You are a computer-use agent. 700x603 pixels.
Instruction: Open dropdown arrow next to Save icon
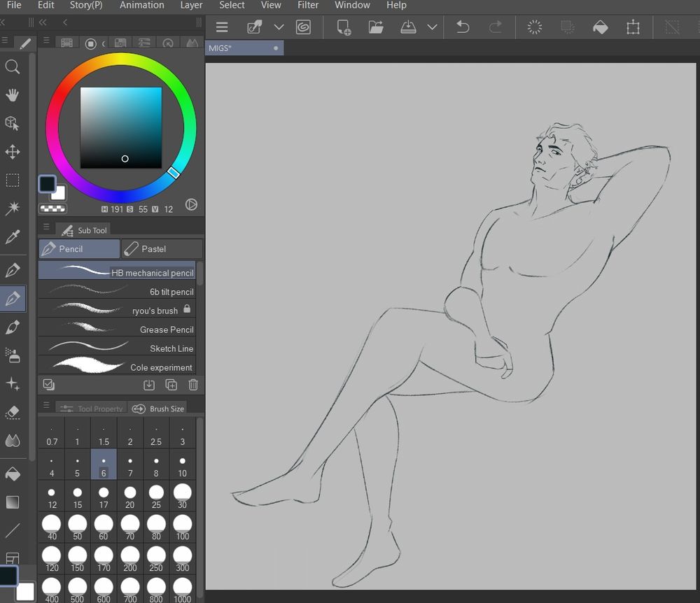click(432, 27)
